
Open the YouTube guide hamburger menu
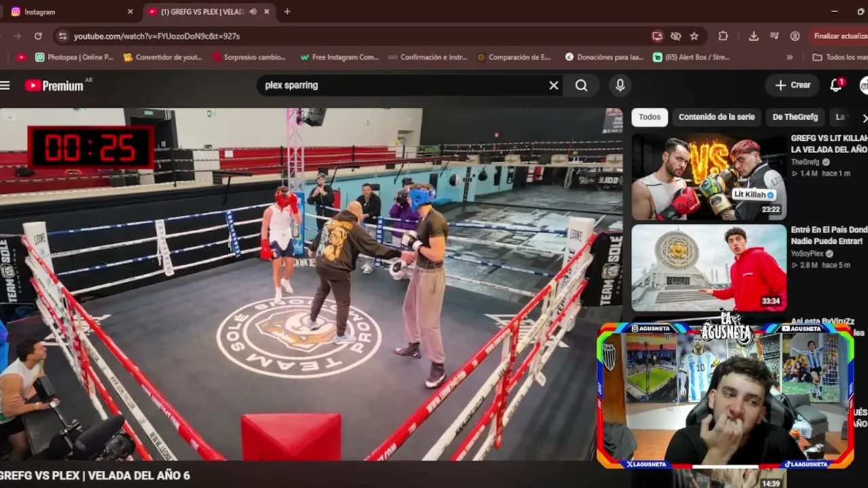pyautogui.click(x=5, y=85)
